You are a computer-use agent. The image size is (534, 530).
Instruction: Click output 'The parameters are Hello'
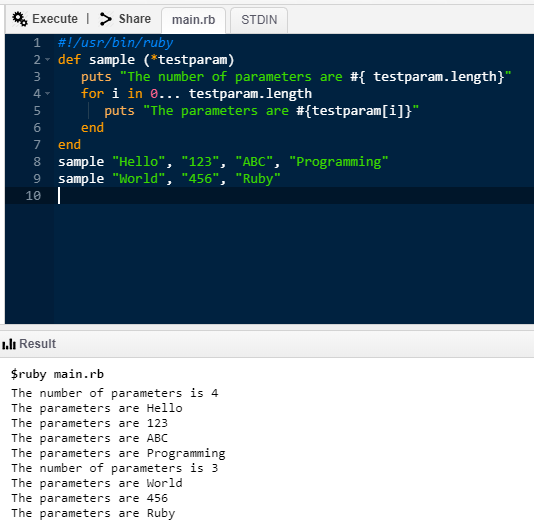(97, 408)
